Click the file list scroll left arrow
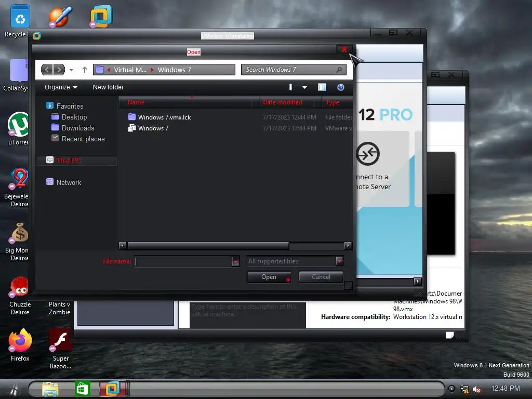532x399 pixels. tap(123, 246)
